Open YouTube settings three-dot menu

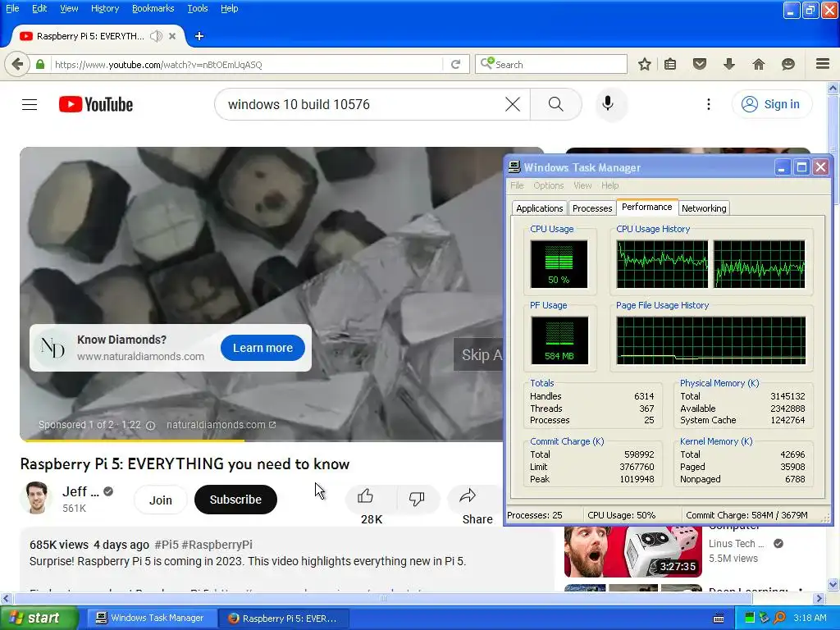709,104
